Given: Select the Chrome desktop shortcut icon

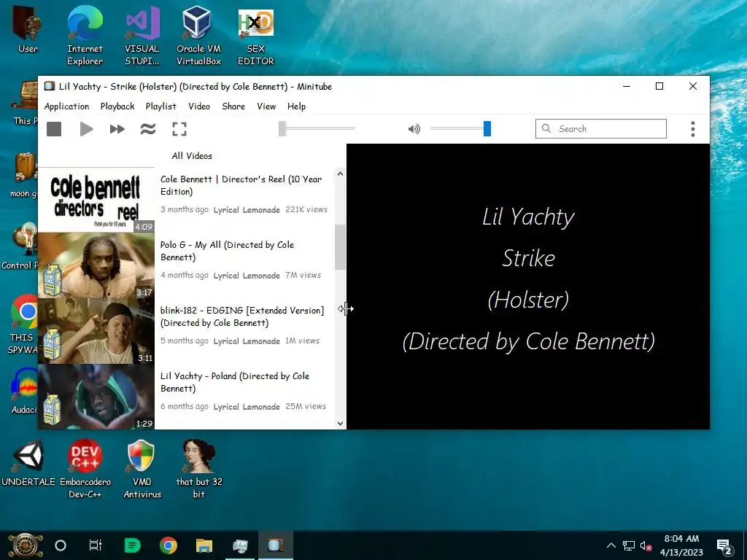Looking at the screenshot, I should point(24,324).
